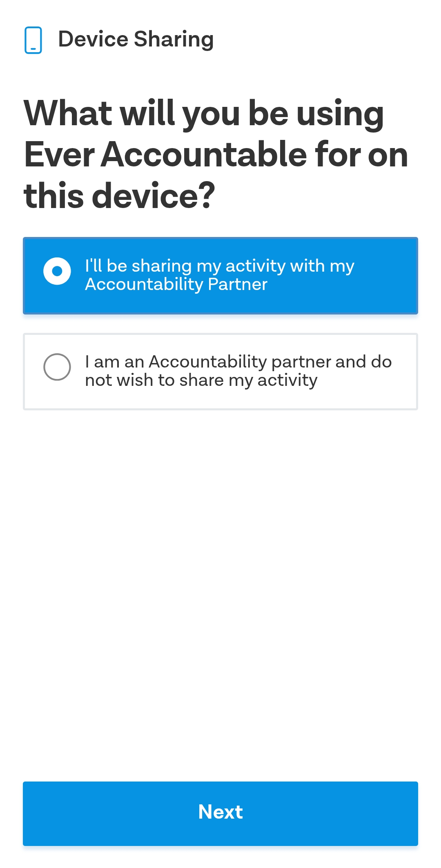Viewport: 441px width, 868px height.
Task: Click the 'this device?' heading line
Action: 119,196
